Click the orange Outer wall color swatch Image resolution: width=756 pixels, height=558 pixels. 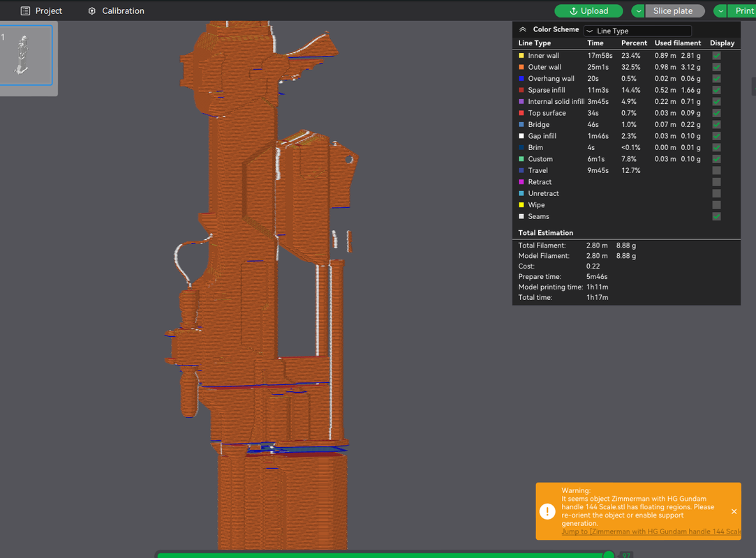click(x=521, y=67)
